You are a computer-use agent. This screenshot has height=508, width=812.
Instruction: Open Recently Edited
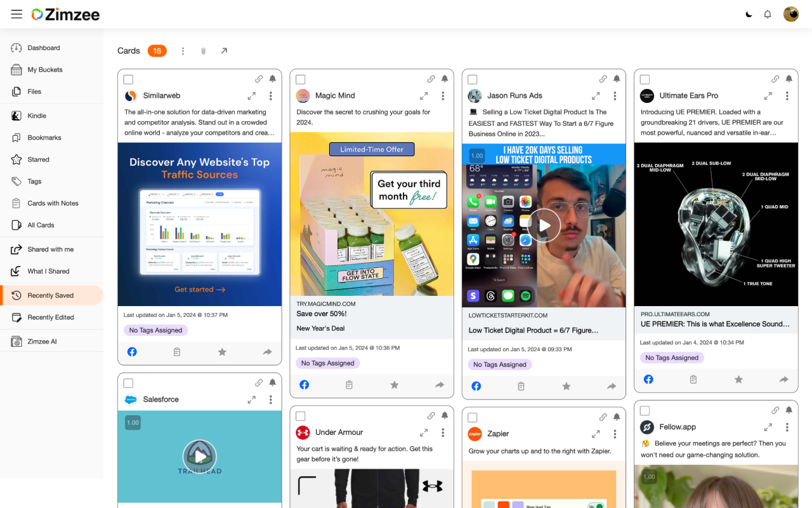(x=51, y=317)
